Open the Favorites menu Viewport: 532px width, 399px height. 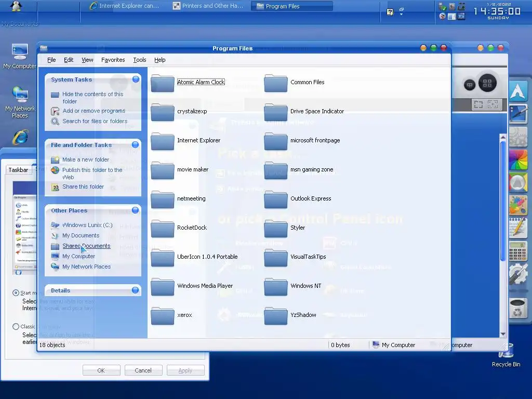[x=113, y=60]
